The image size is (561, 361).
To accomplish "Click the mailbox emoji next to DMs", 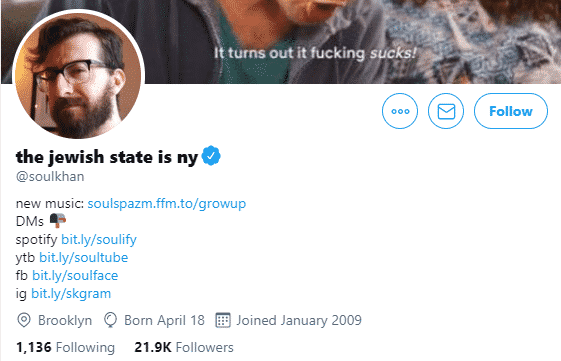I will pyautogui.click(x=58, y=220).
